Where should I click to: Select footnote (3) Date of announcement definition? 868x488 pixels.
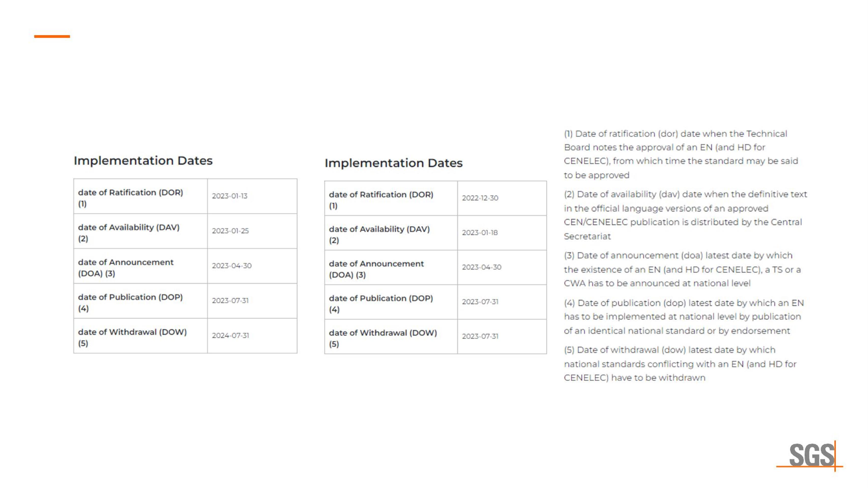682,269
